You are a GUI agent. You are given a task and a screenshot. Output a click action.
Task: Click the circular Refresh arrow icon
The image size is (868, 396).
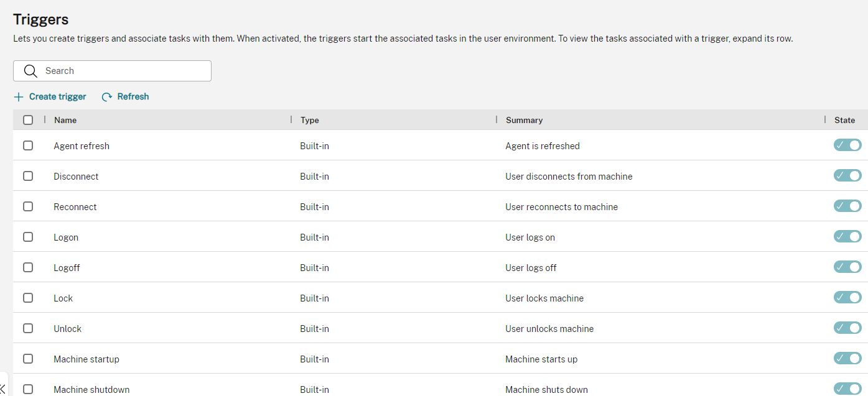(107, 97)
